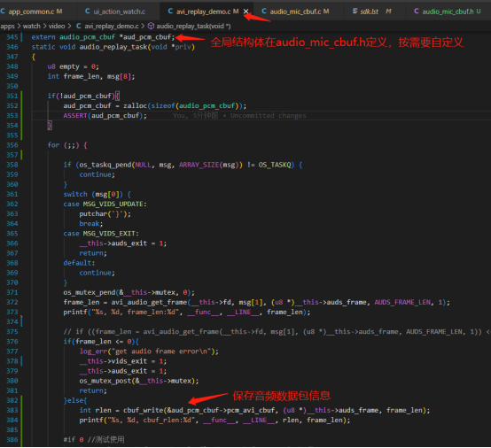
Task: Click the avi_replay_demo.c breadcrumb segment
Action: [112, 26]
